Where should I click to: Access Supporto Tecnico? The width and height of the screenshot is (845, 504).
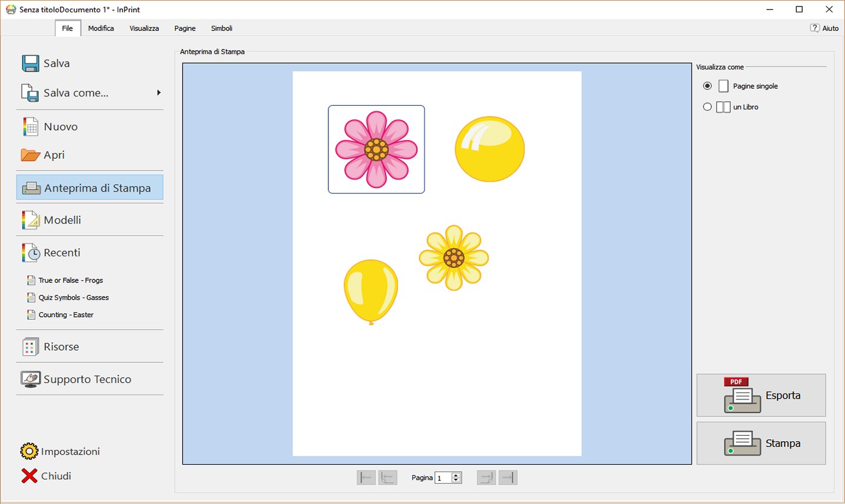[x=86, y=379]
